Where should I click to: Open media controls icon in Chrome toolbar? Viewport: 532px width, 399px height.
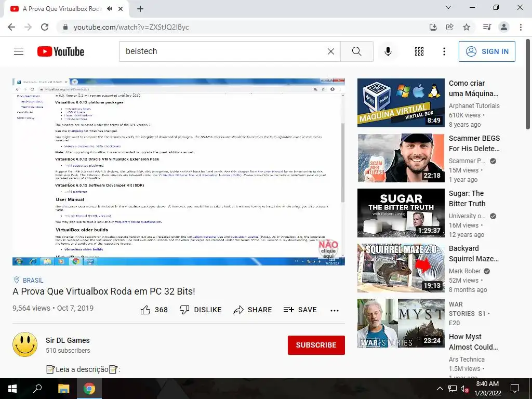pyautogui.click(x=487, y=27)
